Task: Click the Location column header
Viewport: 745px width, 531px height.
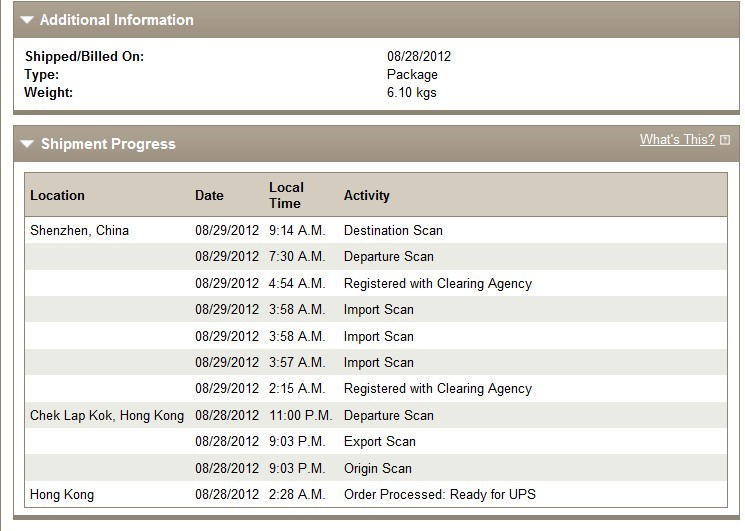Action: click(x=57, y=195)
